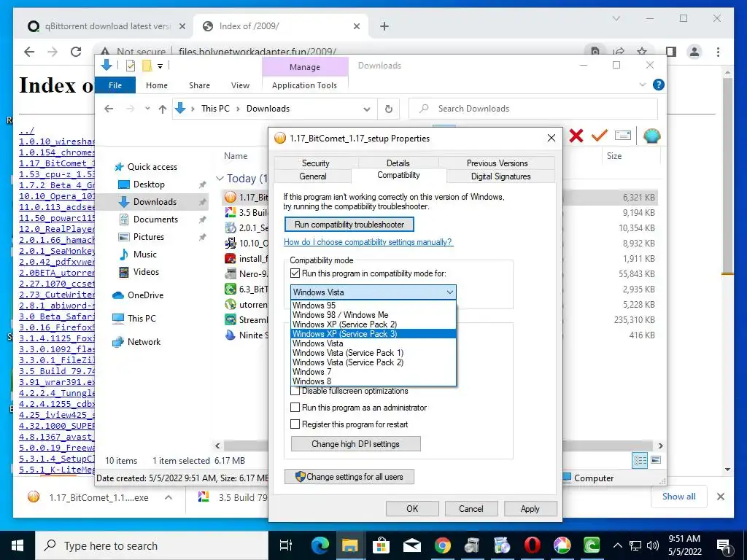Image resolution: width=747 pixels, height=560 pixels.
Task: Open notification center icon
Action: (x=724, y=545)
